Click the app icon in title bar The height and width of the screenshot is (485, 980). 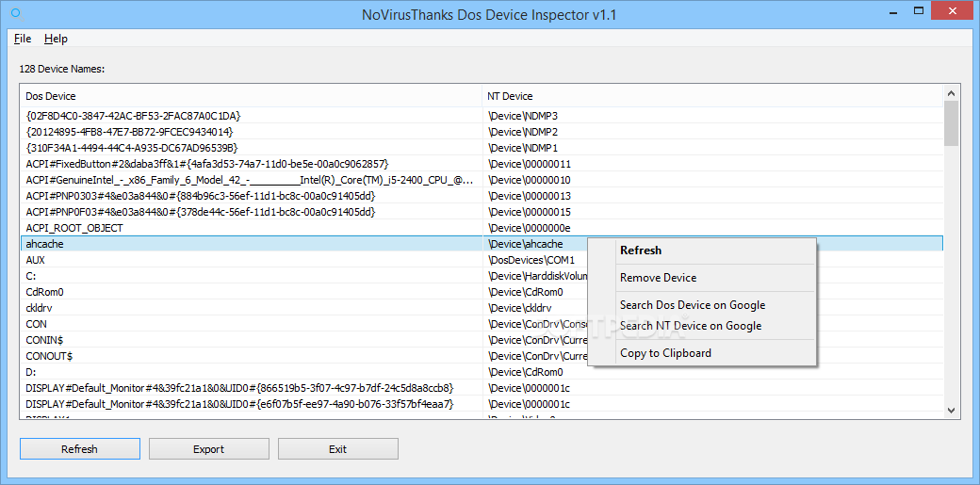pos(16,13)
